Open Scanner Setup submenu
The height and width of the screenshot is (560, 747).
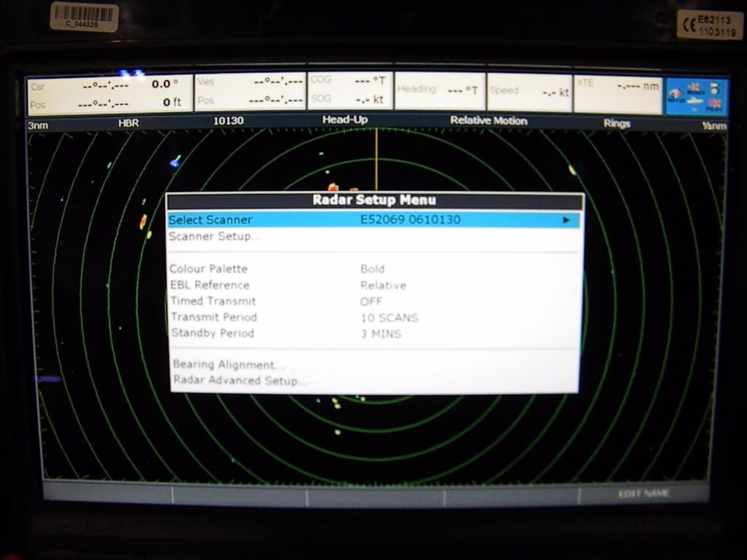coord(215,236)
